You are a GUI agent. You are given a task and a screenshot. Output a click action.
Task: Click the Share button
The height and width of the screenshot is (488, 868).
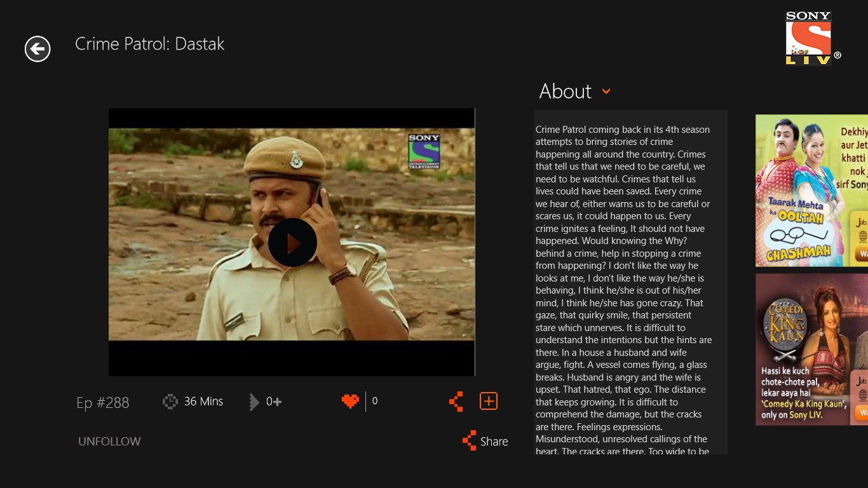tap(484, 440)
